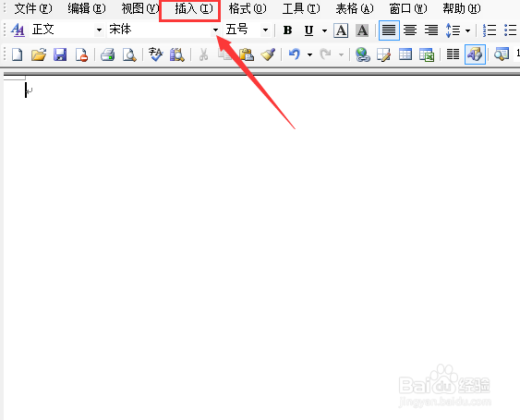The image size is (520, 420).
Task: Click Tables and Borders icon
Action: (x=383, y=54)
